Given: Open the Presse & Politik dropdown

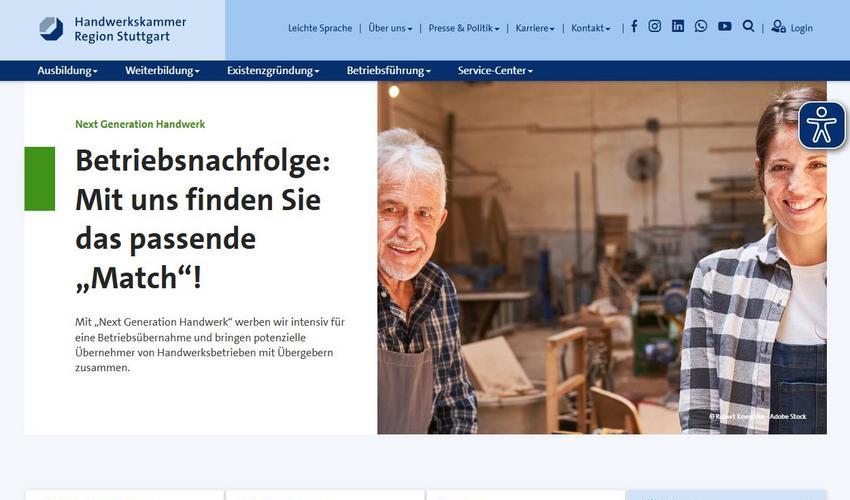Looking at the screenshot, I should (x=464, y=28).
